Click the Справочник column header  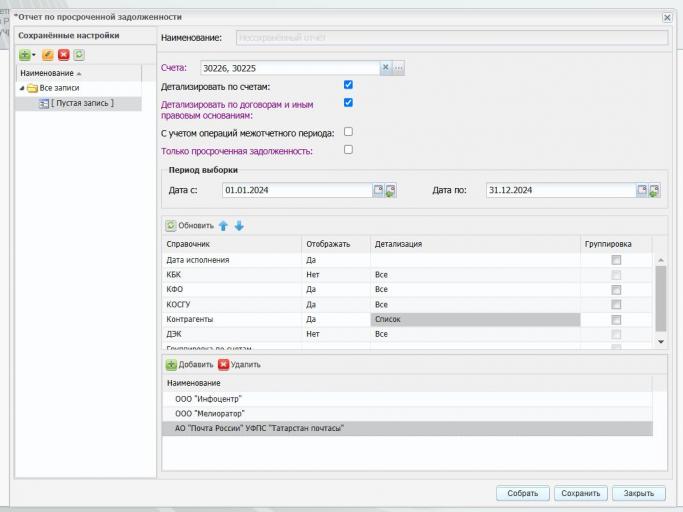tap(232, 244)
